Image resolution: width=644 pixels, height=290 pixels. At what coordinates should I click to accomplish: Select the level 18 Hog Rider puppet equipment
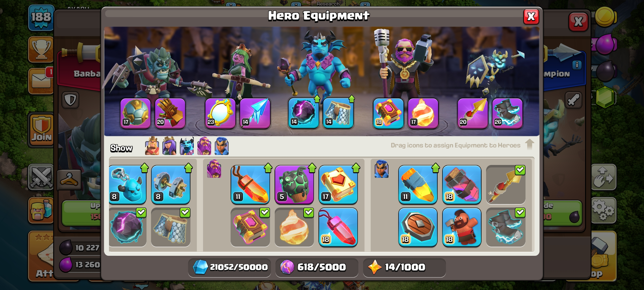click(461, 227)
